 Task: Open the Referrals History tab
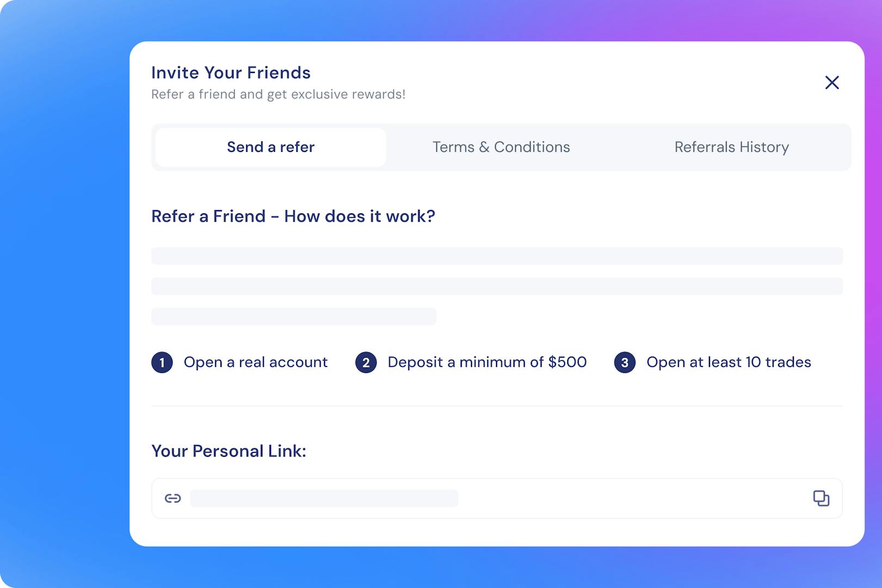coord(732,147)
